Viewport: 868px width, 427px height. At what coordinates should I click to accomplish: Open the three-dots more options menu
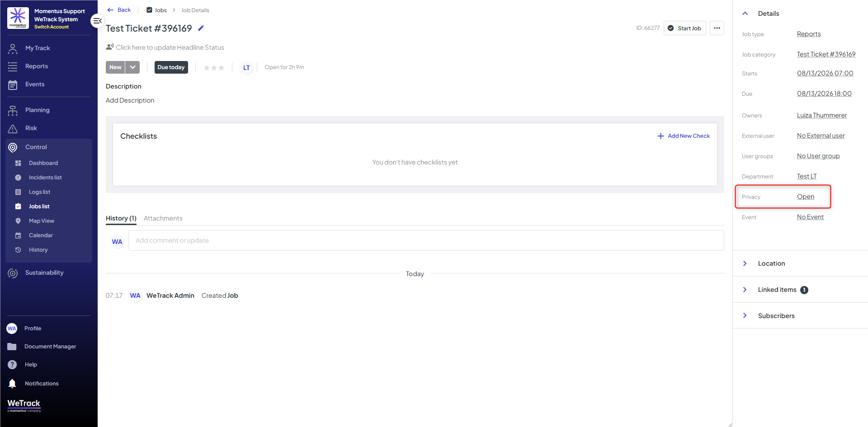click(x=717, y=28)
